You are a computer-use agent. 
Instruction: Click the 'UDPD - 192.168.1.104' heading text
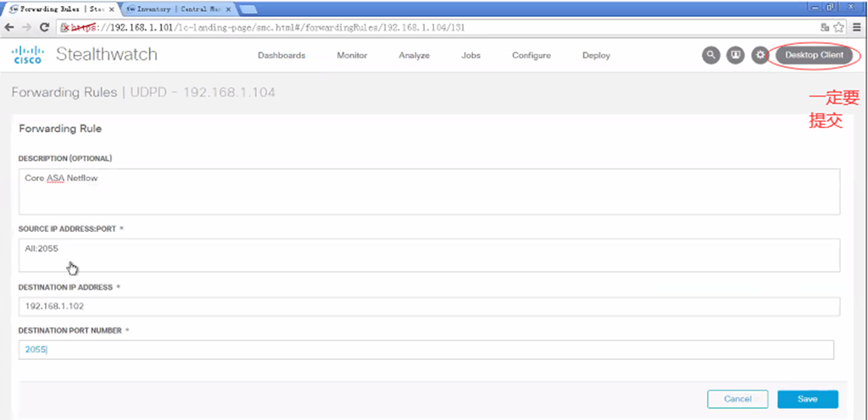pos(203,92)
